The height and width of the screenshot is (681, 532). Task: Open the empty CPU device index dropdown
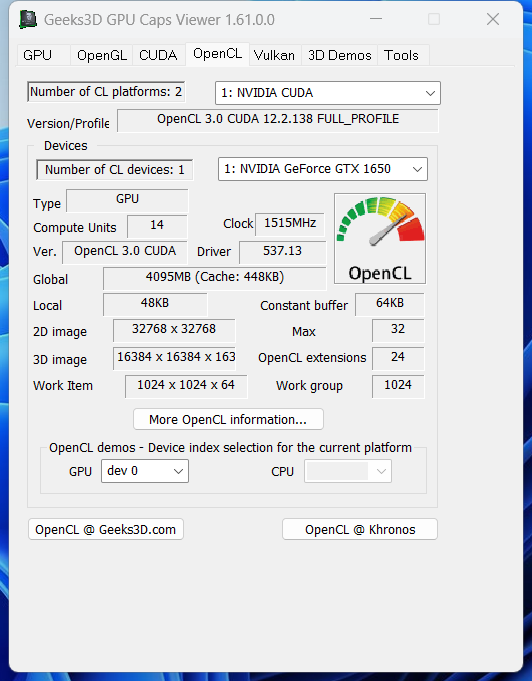(348, 471)
